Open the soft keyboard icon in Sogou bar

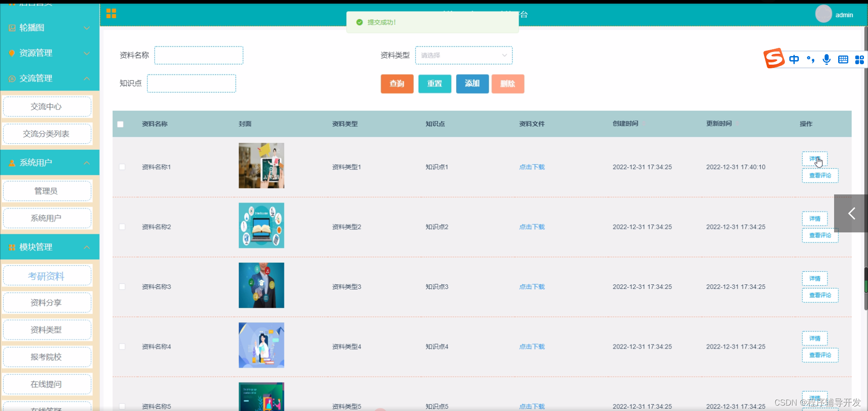(x=843, y=59)
